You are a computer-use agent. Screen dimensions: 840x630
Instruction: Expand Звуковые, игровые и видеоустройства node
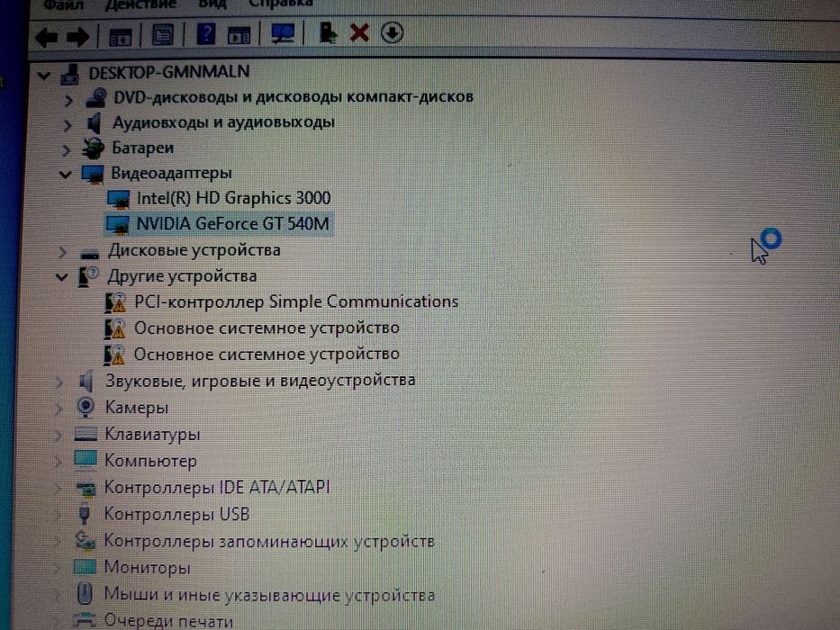(x=59, y=382)
